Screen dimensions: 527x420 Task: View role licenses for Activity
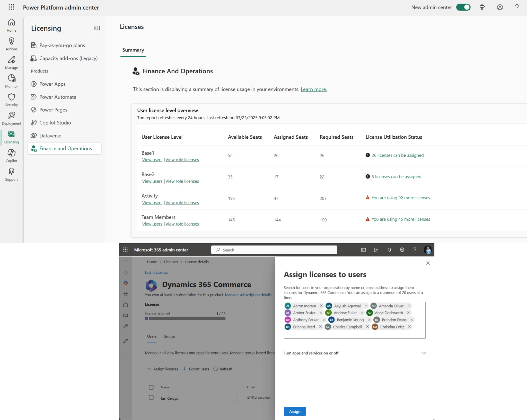182,202
